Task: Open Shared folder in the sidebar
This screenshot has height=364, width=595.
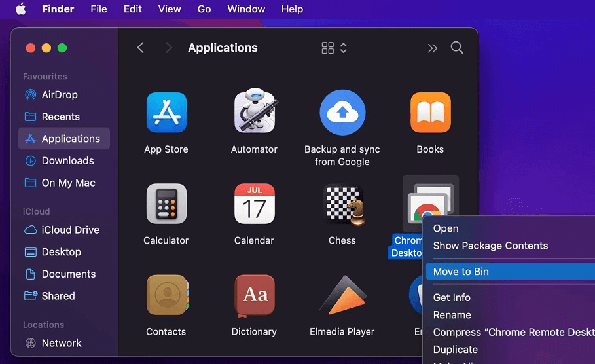Action: tap(63, 296)
